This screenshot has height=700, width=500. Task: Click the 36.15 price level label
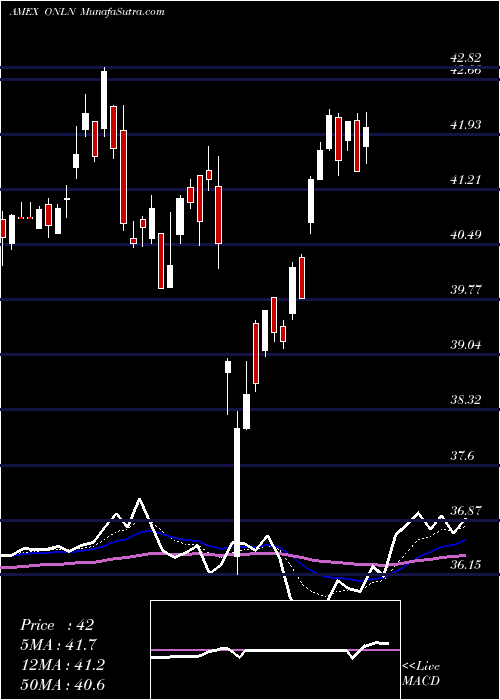(466, 565)
